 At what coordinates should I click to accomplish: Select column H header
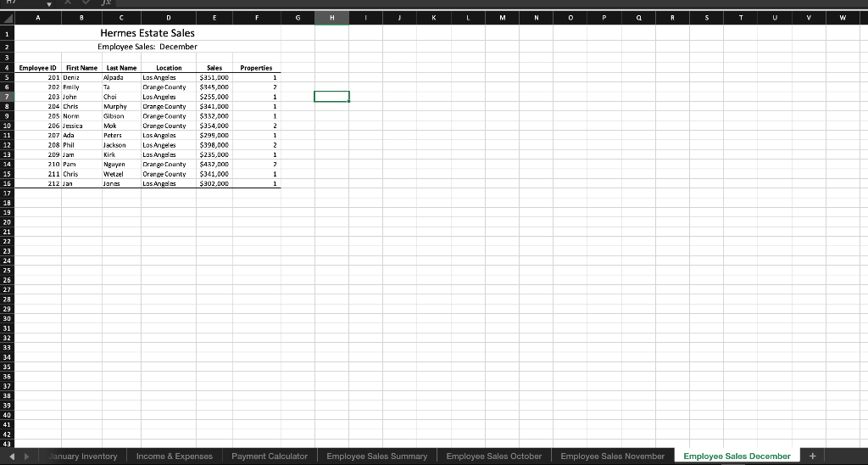tap(331, 18)
